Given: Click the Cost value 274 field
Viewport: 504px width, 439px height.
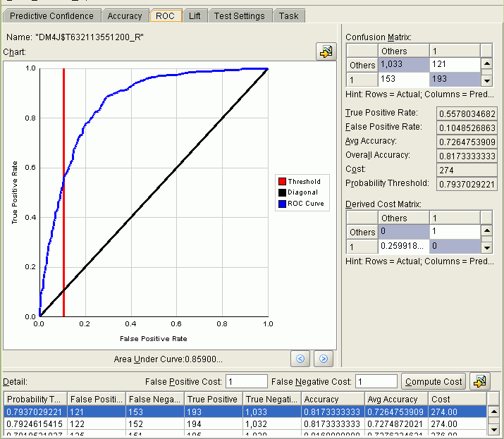Looking at the screenshot, I should tap(467, 170).
